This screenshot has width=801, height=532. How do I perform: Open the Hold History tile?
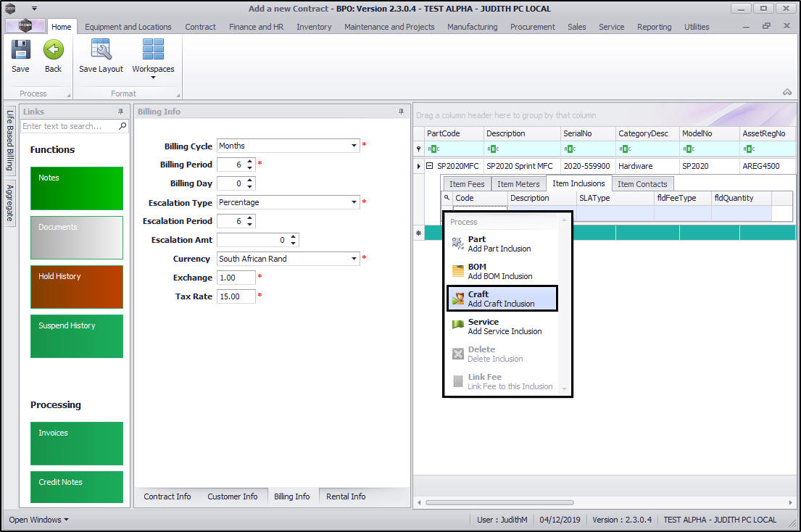(77, 287)
